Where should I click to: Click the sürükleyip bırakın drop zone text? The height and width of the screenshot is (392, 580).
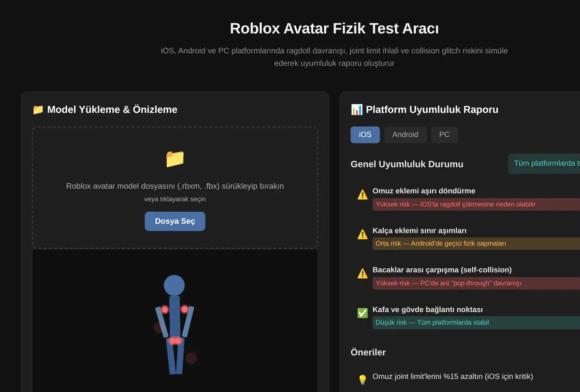point(175,186)
